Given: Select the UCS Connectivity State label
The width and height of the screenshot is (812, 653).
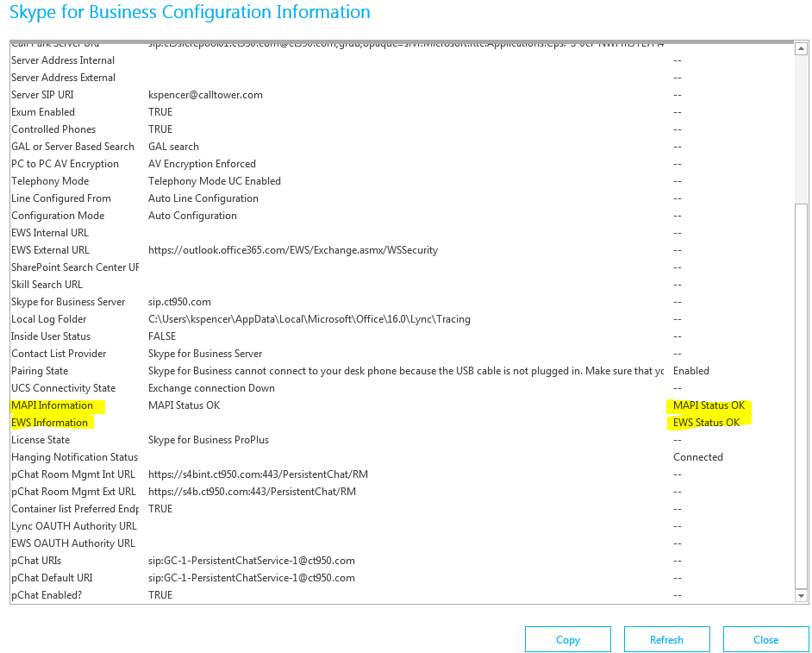Looking at the screenshot, I should (x=63, y=387).
